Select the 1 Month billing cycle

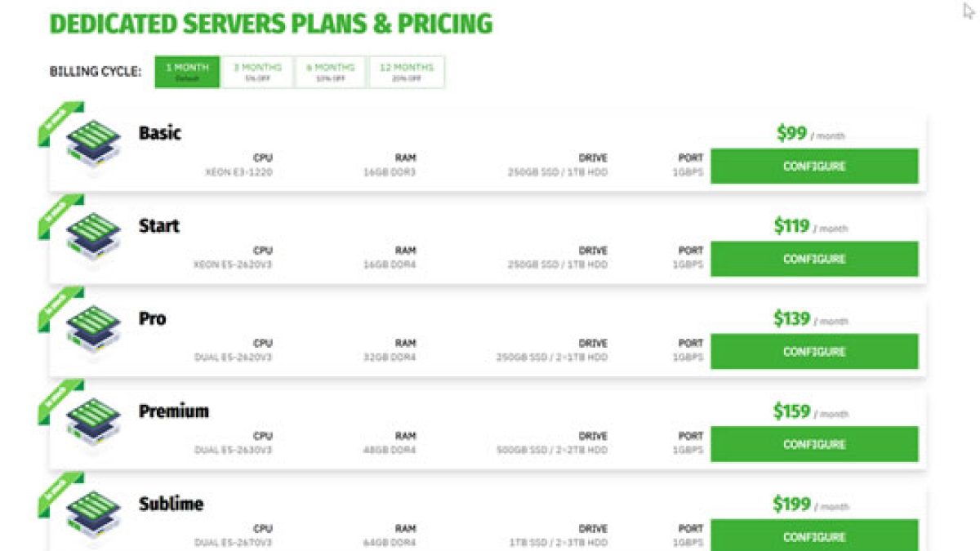click(x=187, y=72)
